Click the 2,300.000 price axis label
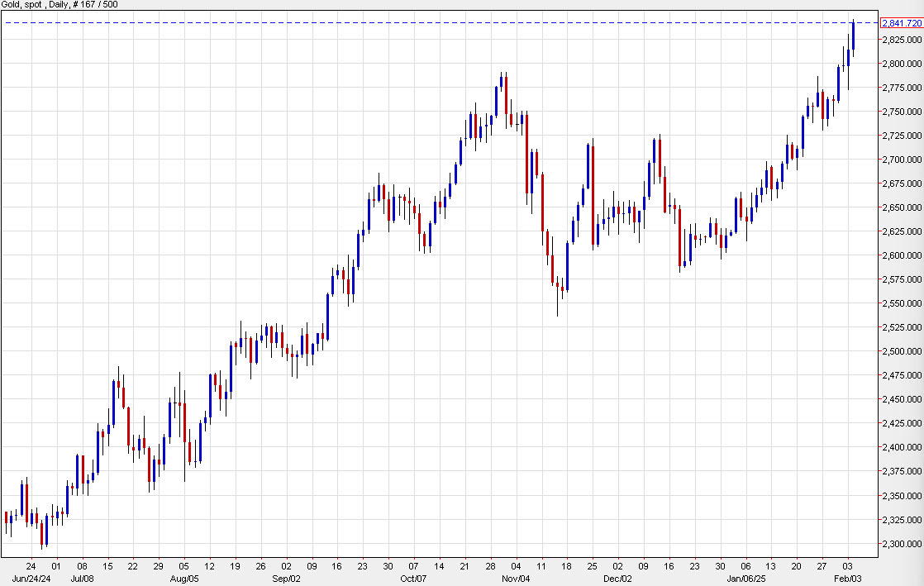This screenshot has height=586, width=924. (902, 544)
